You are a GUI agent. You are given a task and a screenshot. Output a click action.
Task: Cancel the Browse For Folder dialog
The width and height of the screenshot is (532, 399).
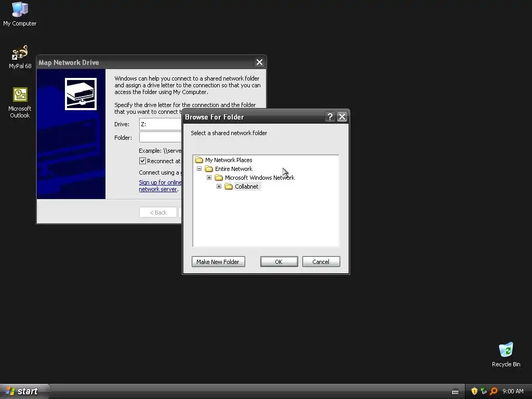click(x=321, y=262)
